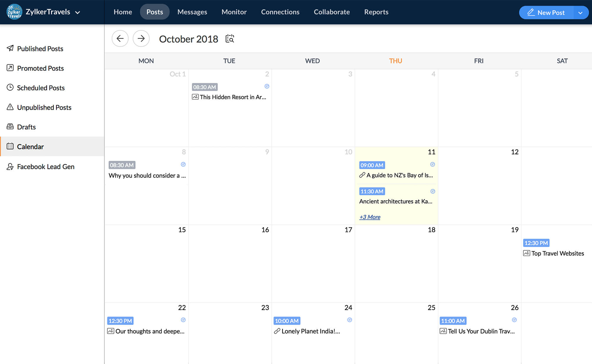The image size is (592, 364).
Task: Toggle recurring icon on Oct 2 post
Action: click(x=267, y=86)
